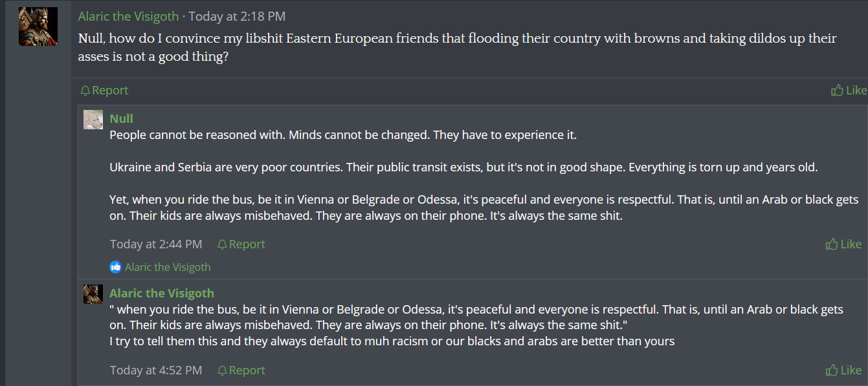Report Alaric's 4:52 PM reply
The width and height of the screenshot is (868, 386).
coord(241,370)
